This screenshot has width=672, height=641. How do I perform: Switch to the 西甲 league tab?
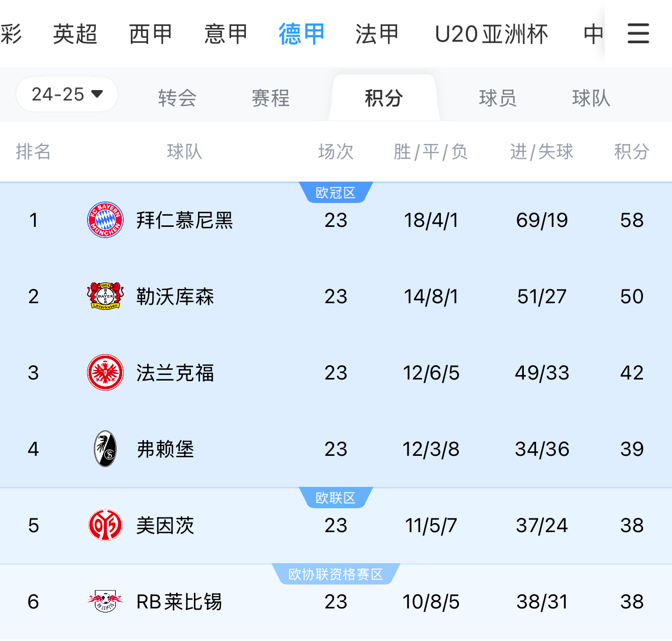150,34
